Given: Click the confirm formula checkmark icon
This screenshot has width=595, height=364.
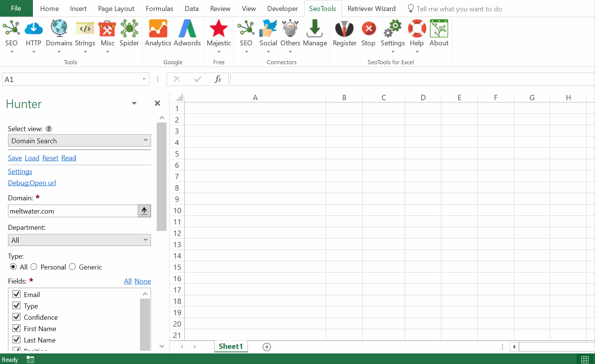Looking at the screenshot, I should 197,79.
